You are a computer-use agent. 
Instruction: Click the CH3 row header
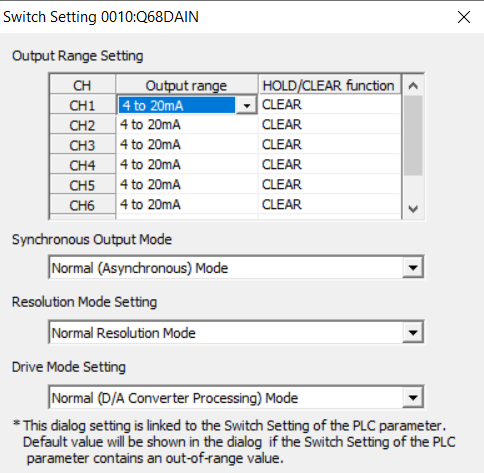pos(83,145)
